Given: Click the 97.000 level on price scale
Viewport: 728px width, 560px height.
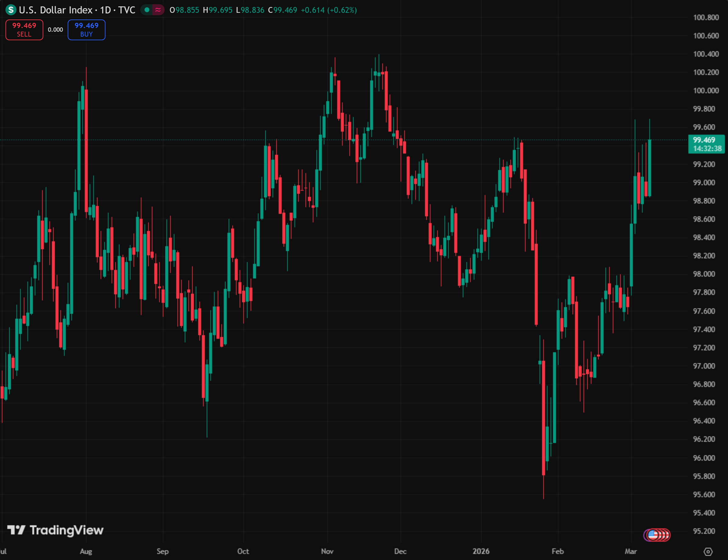Looking at the screenshot, I should click(x=704, y=366).
